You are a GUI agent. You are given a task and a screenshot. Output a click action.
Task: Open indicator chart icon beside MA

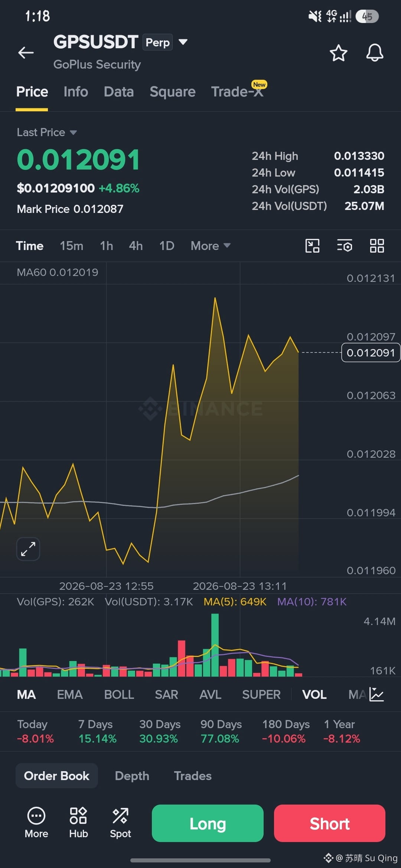pos(376,694)
